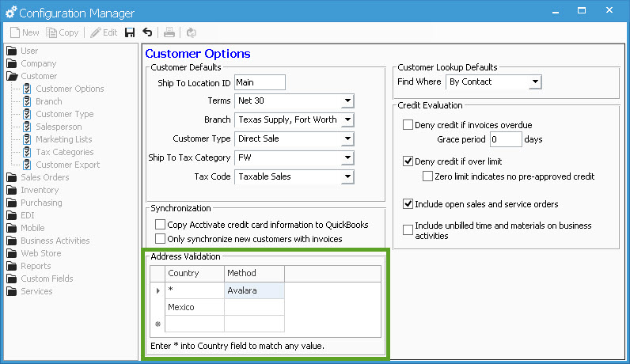Click the Grace period days field
This screenshot has width=630, height=364.
(506, 139)
